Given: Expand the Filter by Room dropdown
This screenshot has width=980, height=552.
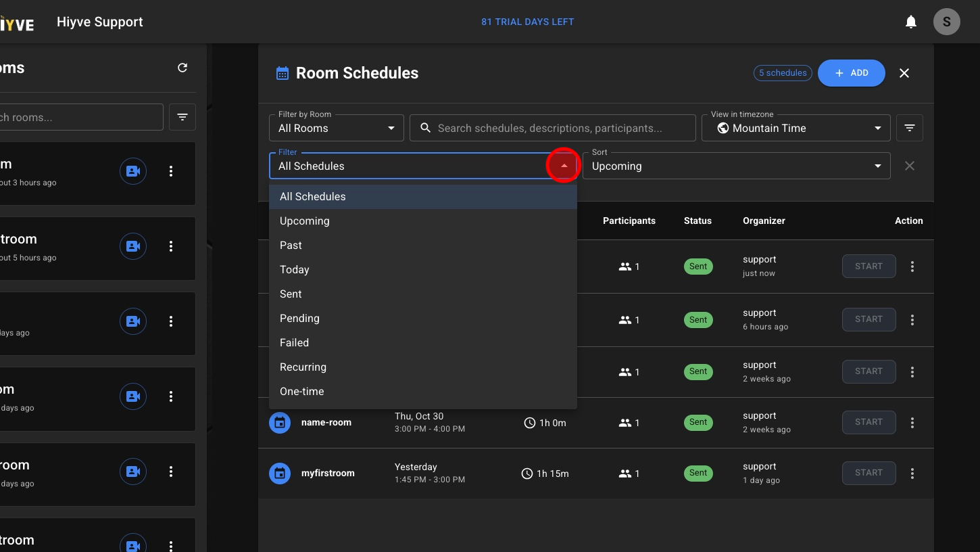Looking at the screenshot, I should [x=337, y=128].
